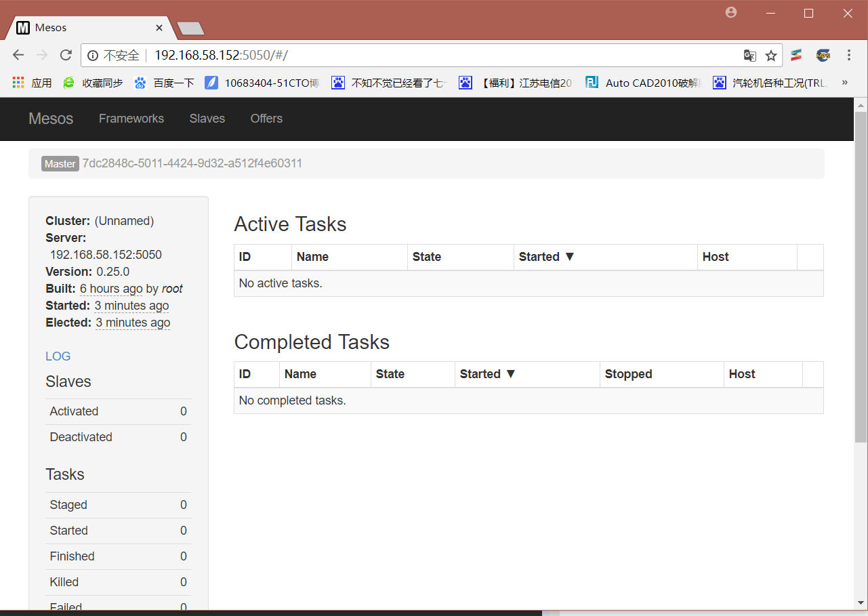Click the Built '6 hours ago' timestamp
868x616 pixels.
click(111, 289)
